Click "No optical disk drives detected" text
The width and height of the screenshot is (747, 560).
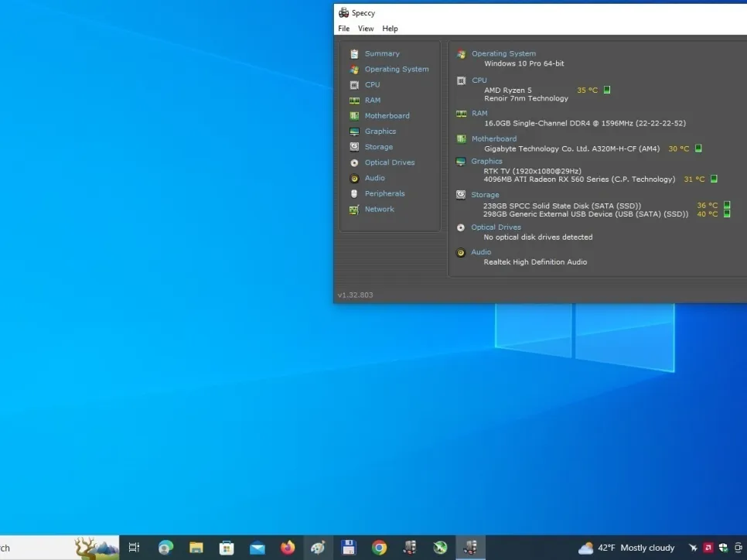pos(538,237)
